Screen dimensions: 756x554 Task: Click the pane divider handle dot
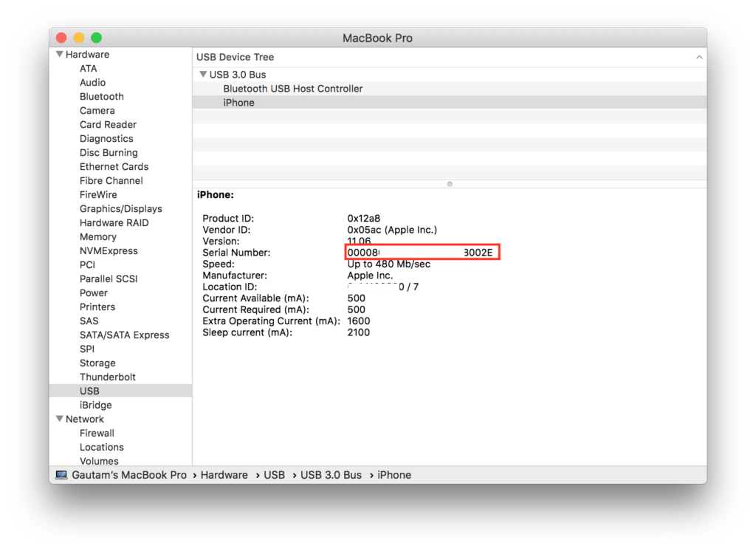(x=450, y=184)
